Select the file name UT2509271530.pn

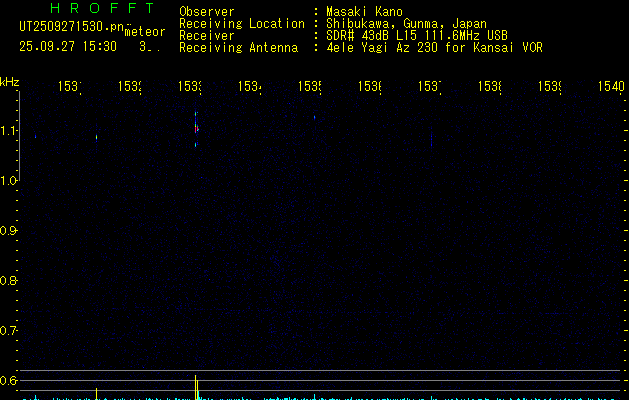click(x=71, y=26)
